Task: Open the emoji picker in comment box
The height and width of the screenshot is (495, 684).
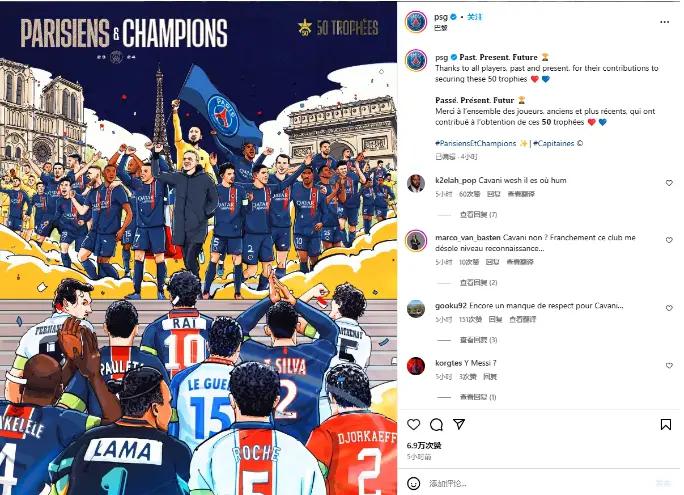Action: coord(413,483)
